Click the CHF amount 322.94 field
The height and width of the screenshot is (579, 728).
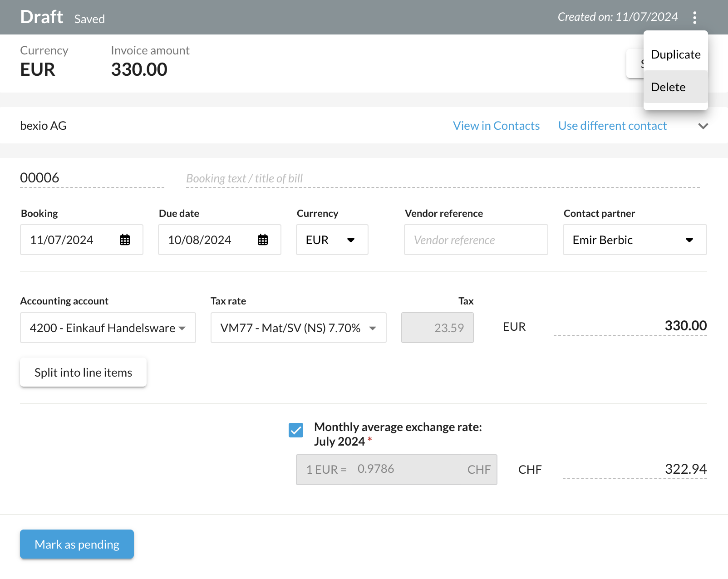click(635, 469)
